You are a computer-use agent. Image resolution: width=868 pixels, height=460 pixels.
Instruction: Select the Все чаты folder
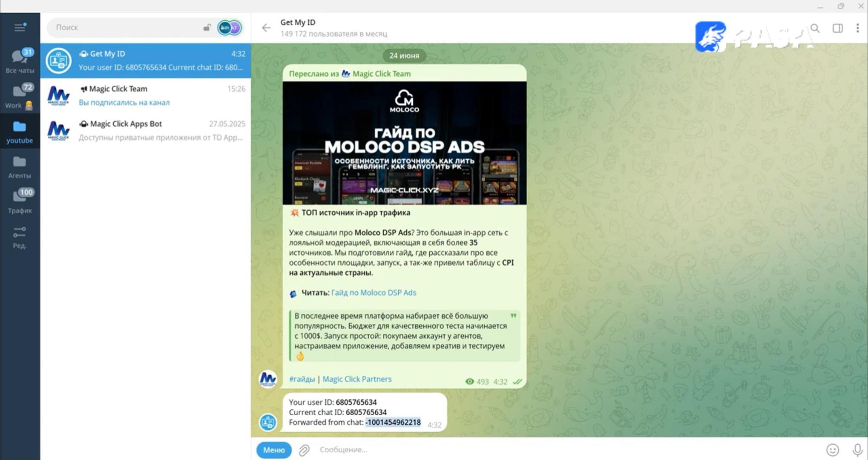(x=20, y=61)
